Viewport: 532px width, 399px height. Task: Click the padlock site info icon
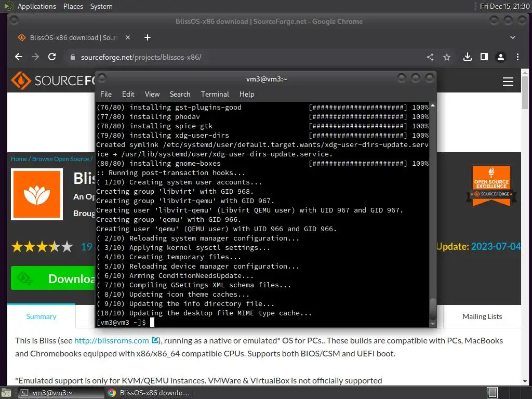point(72,57)
